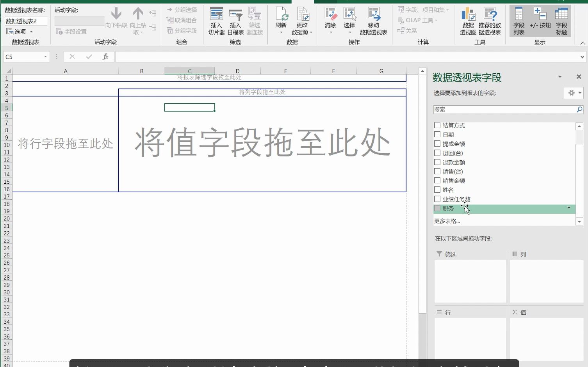588x367 pixels.
Task: Open the 选择 (Select) menu
Action: (x=349, y=23)
